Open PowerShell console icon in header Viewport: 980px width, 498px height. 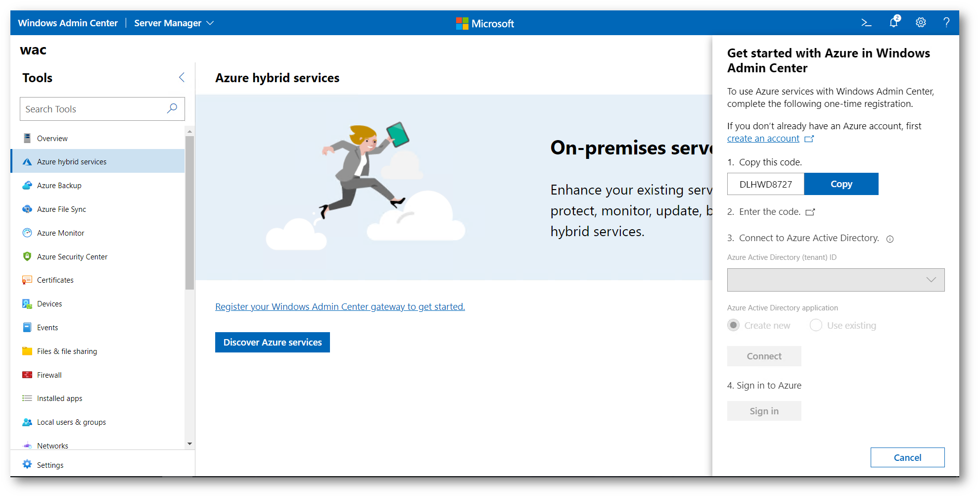coord(866,23)
